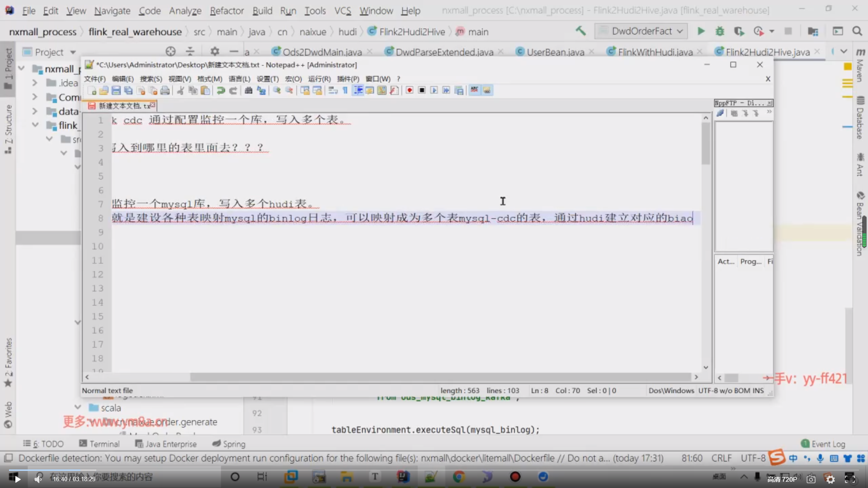Click the Find (binoculars) toolbar icon

(248, 90)
